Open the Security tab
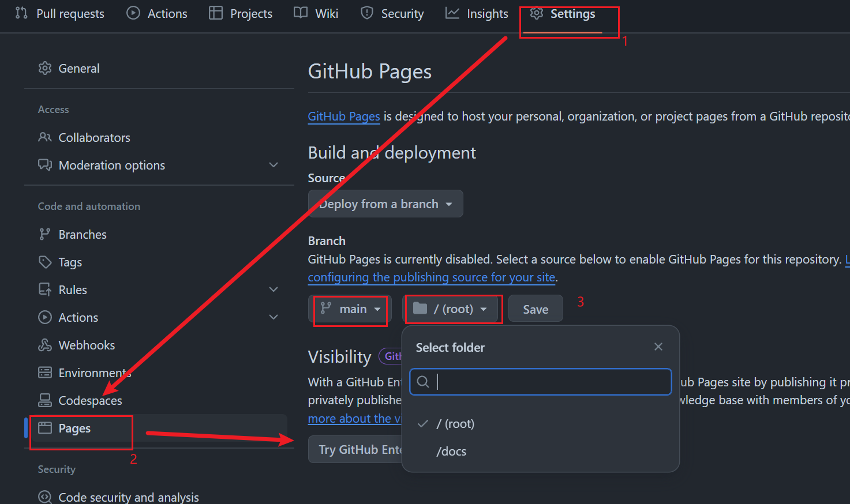The width and height of the screenshot is (850, 504). click(x=392, y=13)
